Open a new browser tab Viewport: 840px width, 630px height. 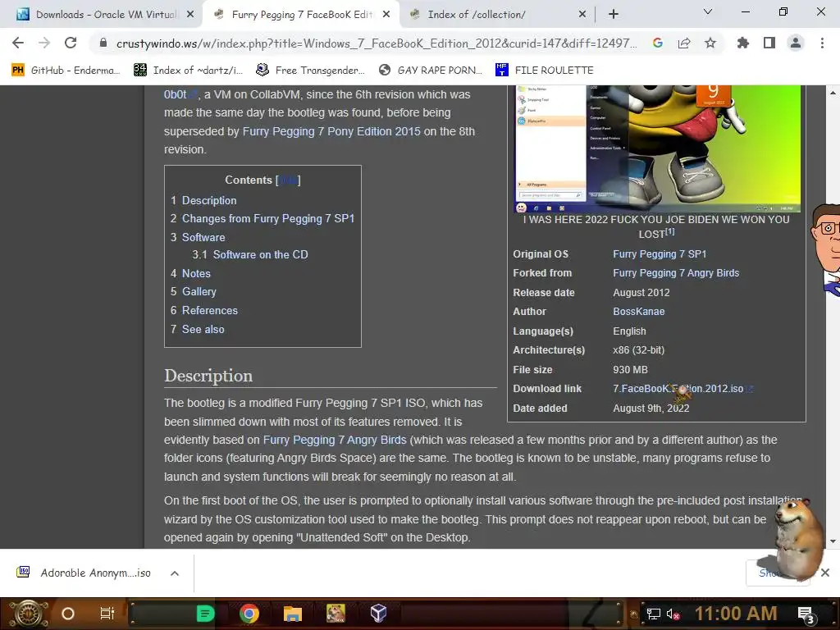[x=614, y=15]
